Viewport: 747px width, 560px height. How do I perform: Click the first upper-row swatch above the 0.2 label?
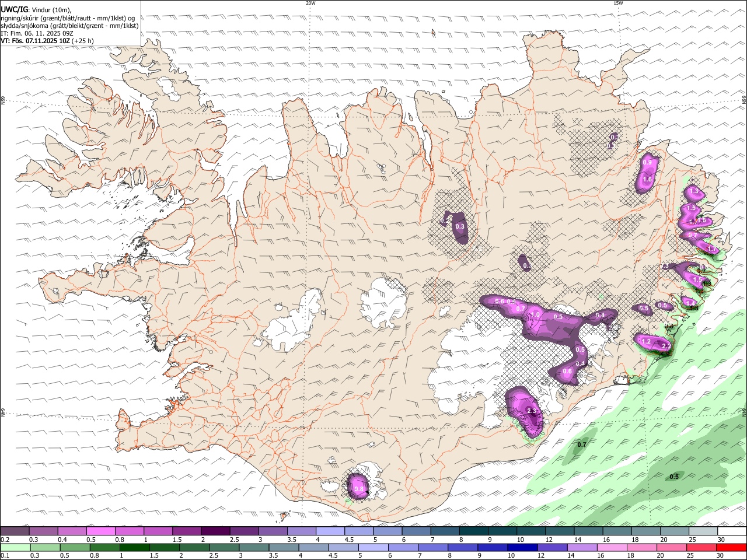click(15, 531)
